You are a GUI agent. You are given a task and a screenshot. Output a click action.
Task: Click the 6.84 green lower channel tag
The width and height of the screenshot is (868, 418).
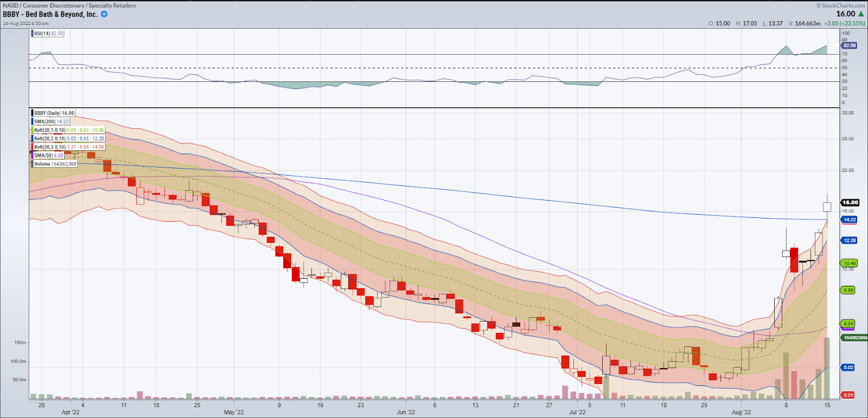point(848,324)
